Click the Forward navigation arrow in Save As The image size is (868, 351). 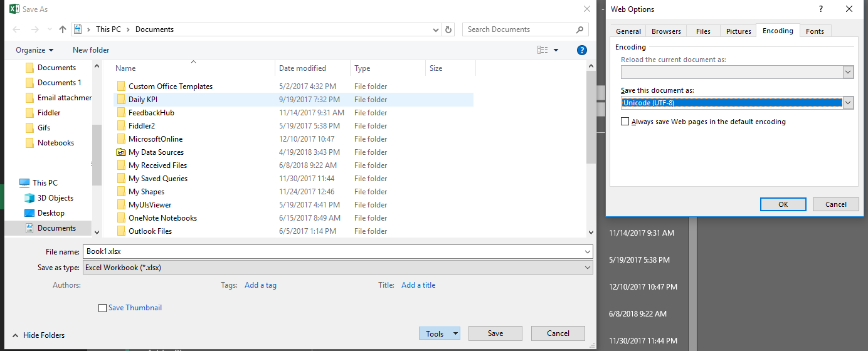tap(35, 29)
